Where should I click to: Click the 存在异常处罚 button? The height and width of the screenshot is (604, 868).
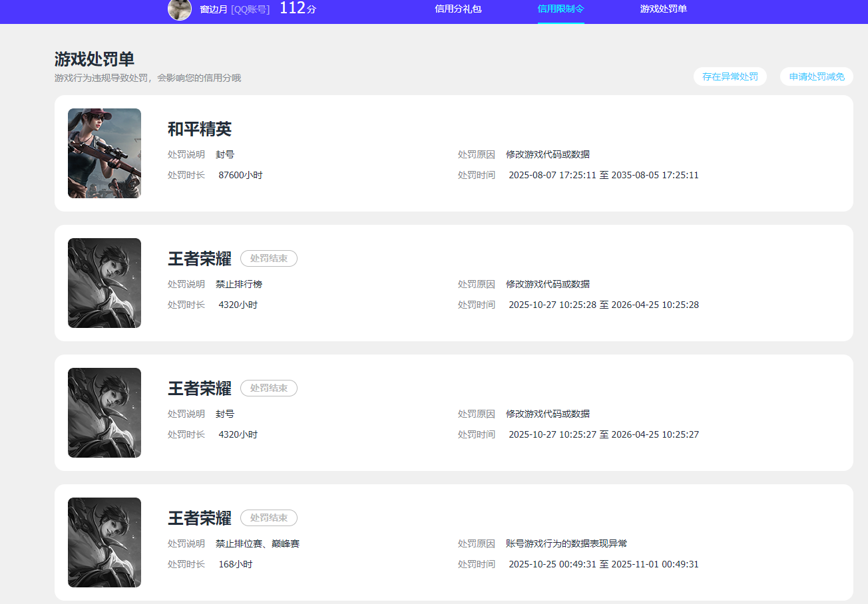(730, 76)
